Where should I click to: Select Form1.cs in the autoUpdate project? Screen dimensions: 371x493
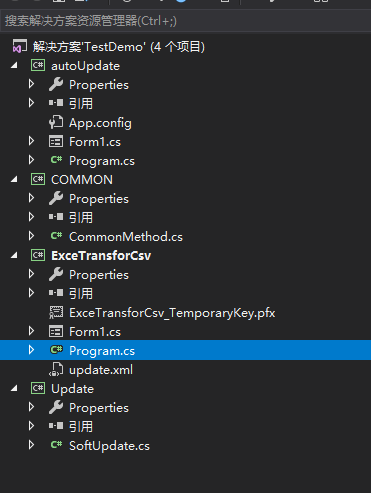95,142
